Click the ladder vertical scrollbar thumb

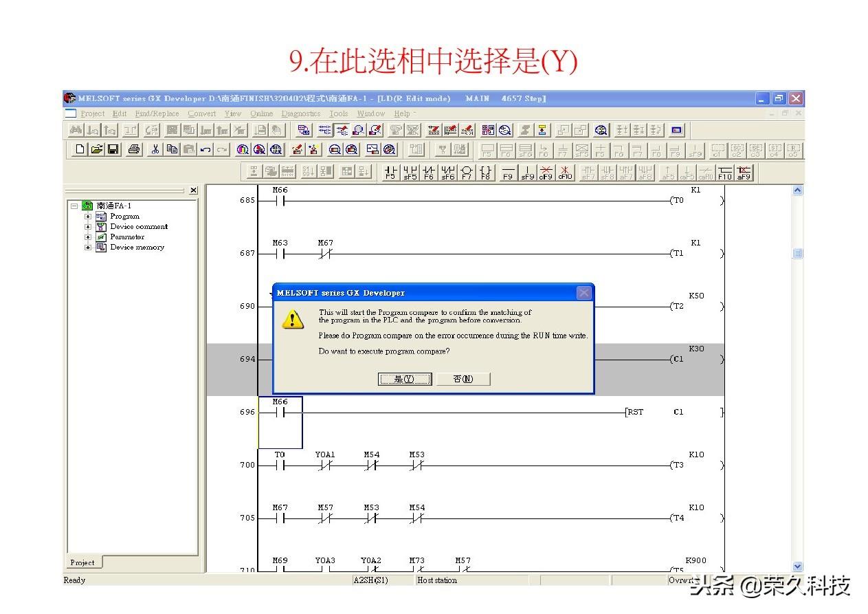tap(797, 254)
